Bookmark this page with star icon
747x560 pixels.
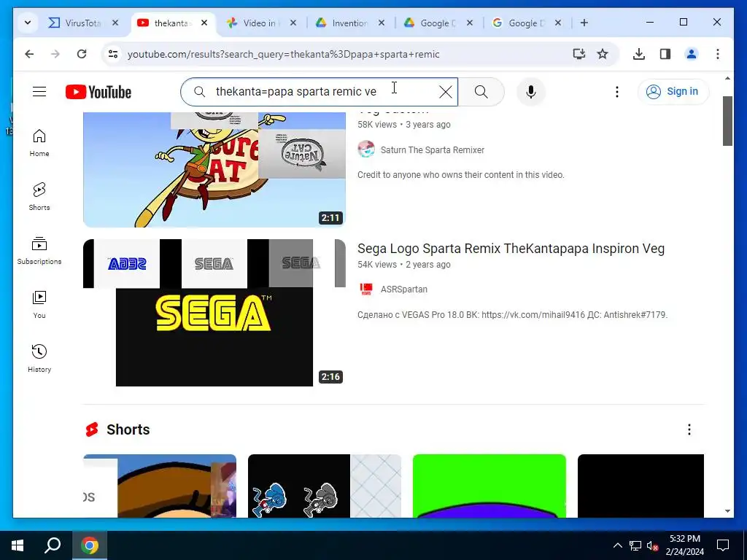point(603,54)
